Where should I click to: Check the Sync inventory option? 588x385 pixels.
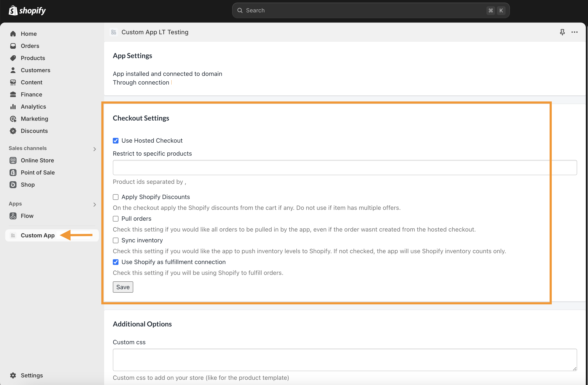[116, 240]
